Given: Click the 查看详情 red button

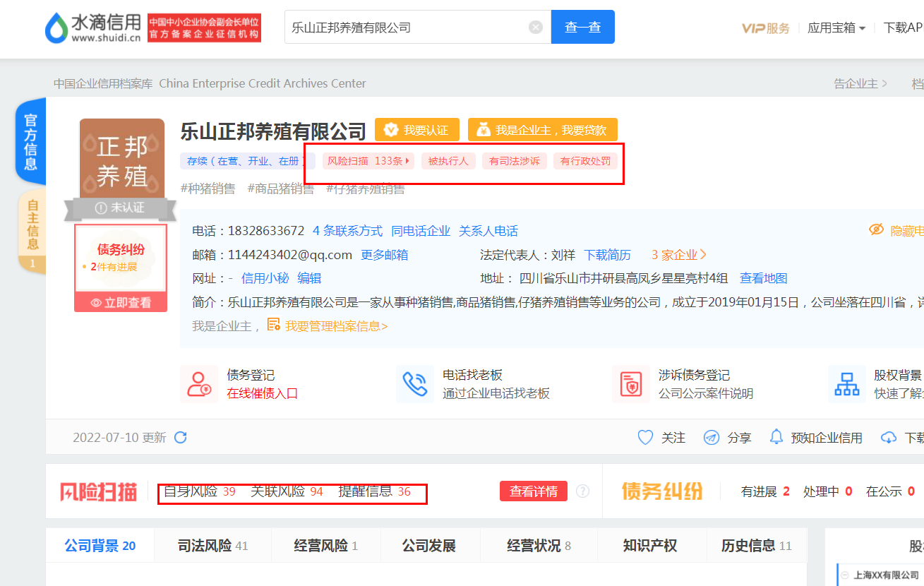Looking at the screenshot, I should pyautogui.click(x=534, y=491).
